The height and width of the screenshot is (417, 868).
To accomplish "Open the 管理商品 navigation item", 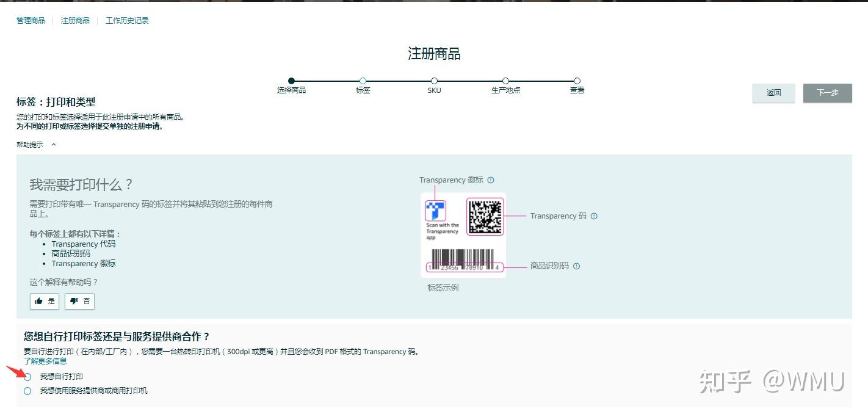I will [31, 20].
